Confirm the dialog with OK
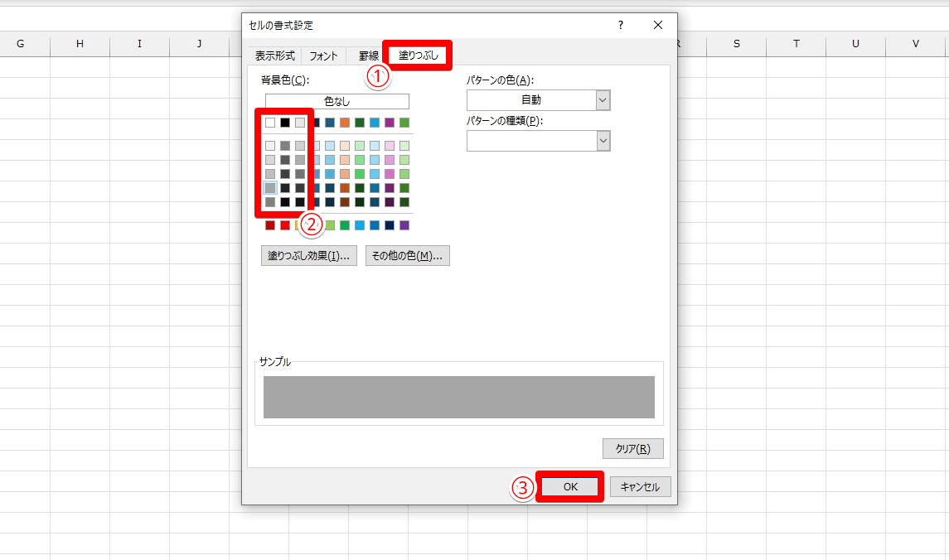949x560 pixels. (x=570, y=487)
